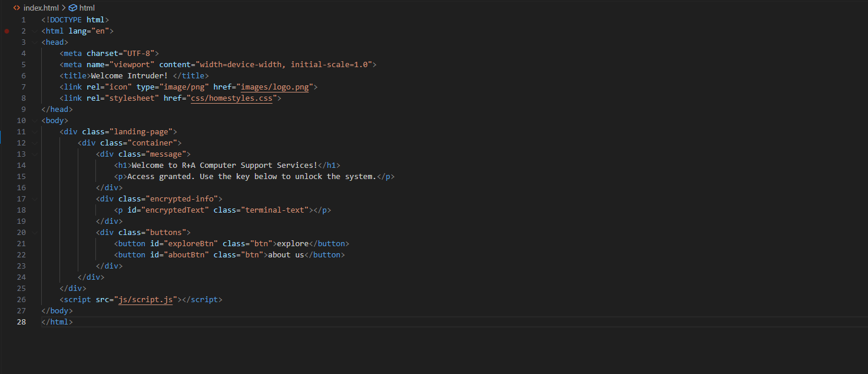Fold the message div on line 13

(x=34, y=154)
